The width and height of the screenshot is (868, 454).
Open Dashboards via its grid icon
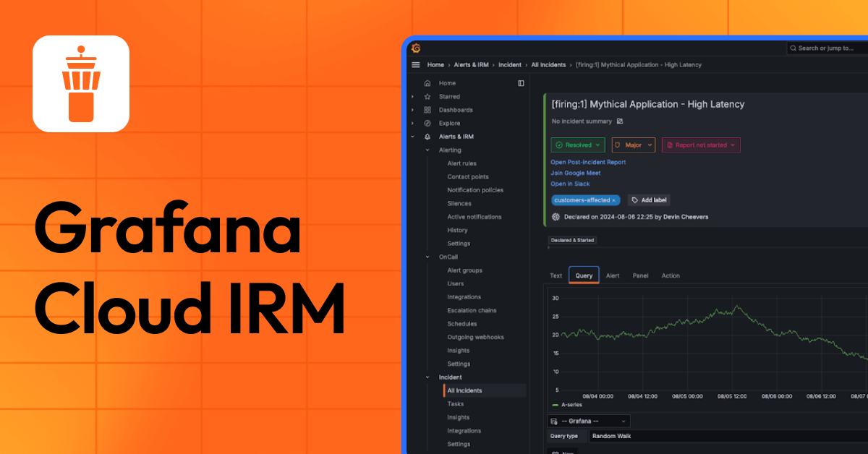[x=426, y=109]
